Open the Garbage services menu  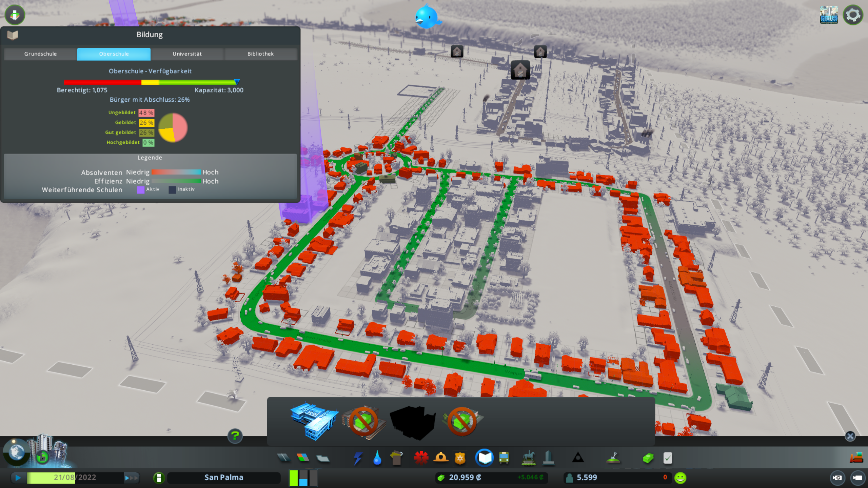pyautogui.click(x=396, y=458)
